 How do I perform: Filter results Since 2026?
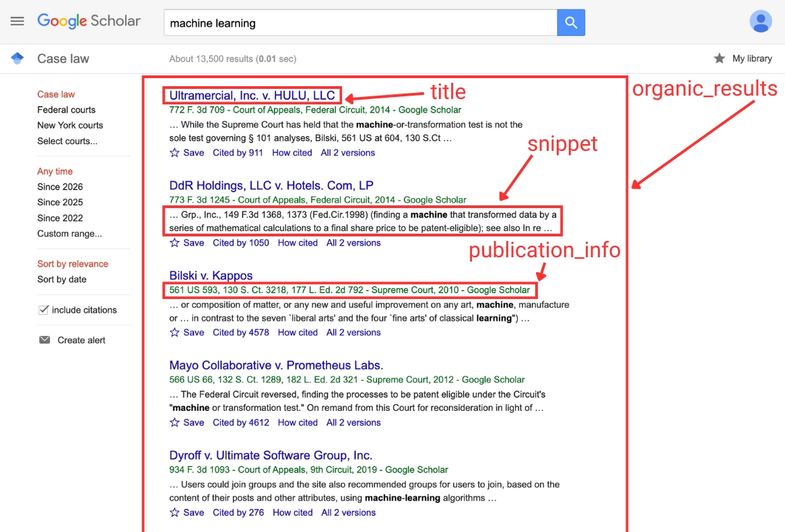coord(60,187)
